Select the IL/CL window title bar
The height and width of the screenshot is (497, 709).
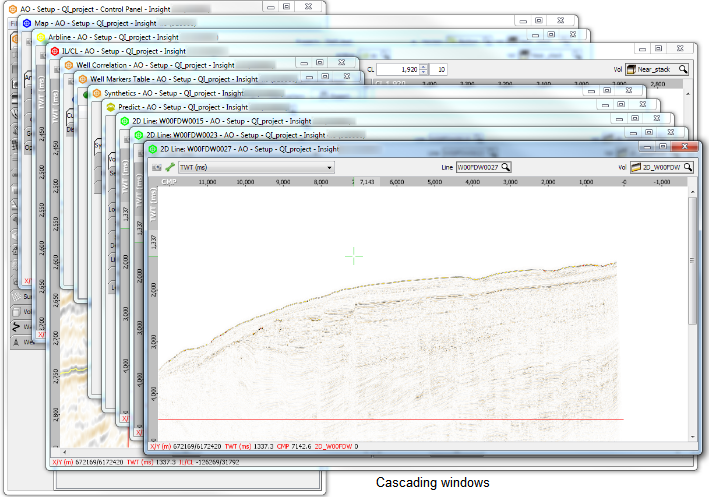(123, 51)
